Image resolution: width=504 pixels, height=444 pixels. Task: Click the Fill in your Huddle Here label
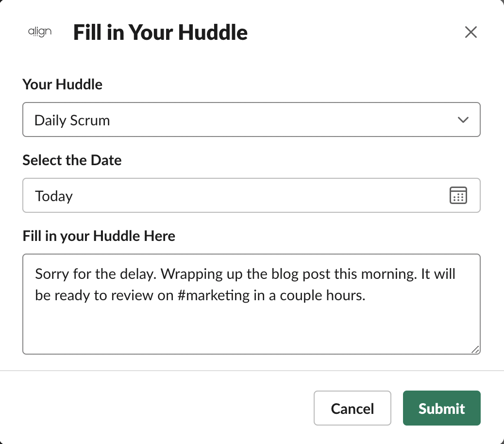click(99, 236)
